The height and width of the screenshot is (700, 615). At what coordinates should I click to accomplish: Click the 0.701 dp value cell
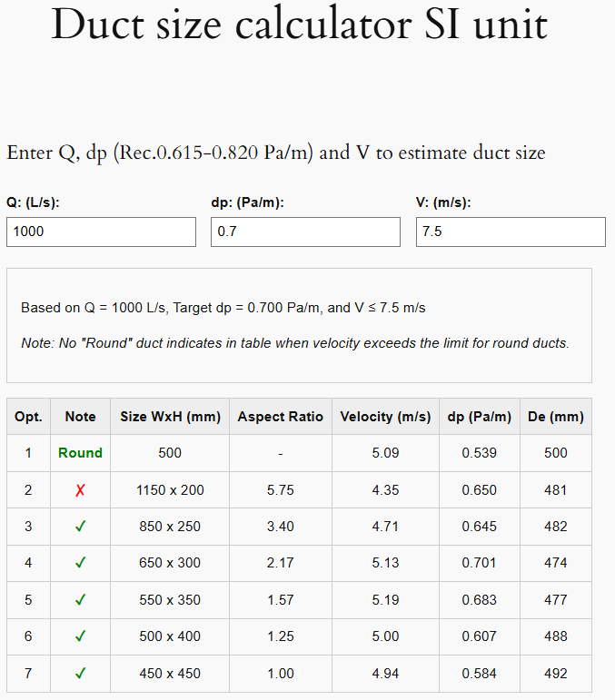point(479,563)
